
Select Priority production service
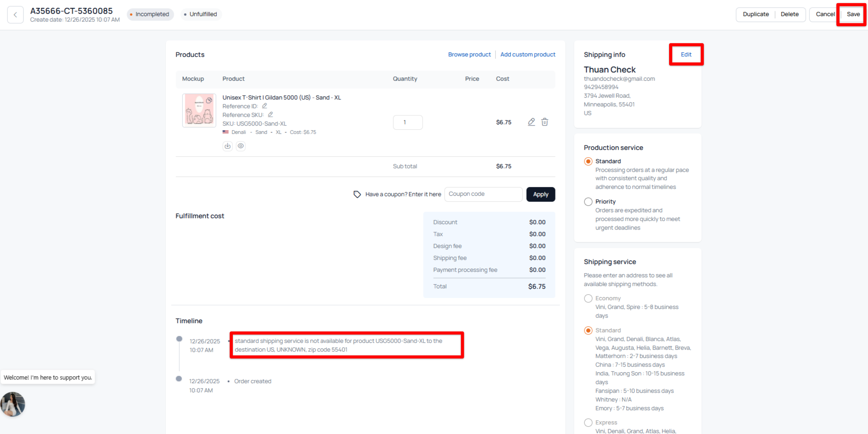(x=588, y=202)
